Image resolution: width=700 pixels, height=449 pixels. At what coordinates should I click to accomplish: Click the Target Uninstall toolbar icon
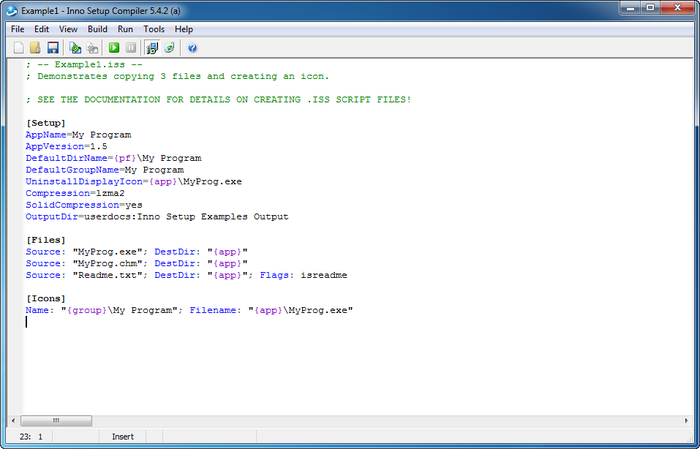pos(169,47)
